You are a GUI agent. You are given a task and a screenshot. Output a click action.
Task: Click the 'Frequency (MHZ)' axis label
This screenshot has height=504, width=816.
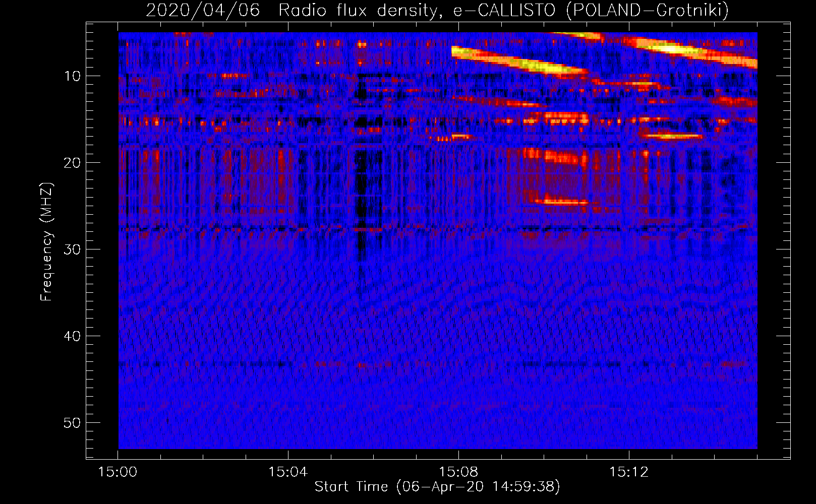point(46,242)
